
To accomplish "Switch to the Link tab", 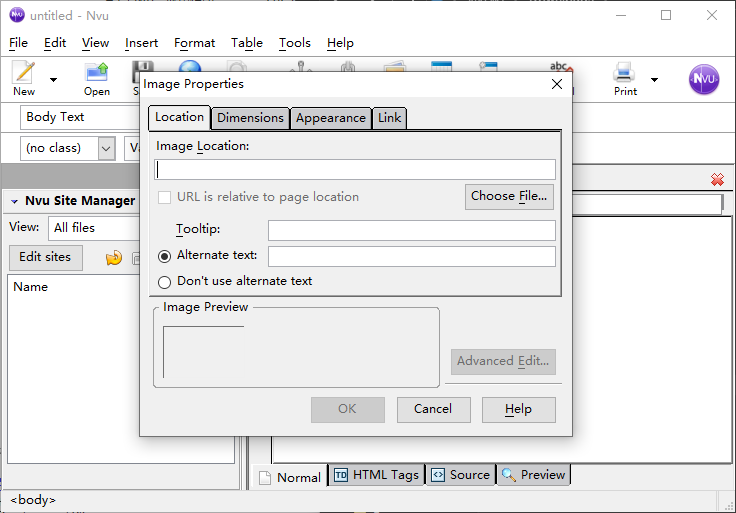I will click(389, 118).
